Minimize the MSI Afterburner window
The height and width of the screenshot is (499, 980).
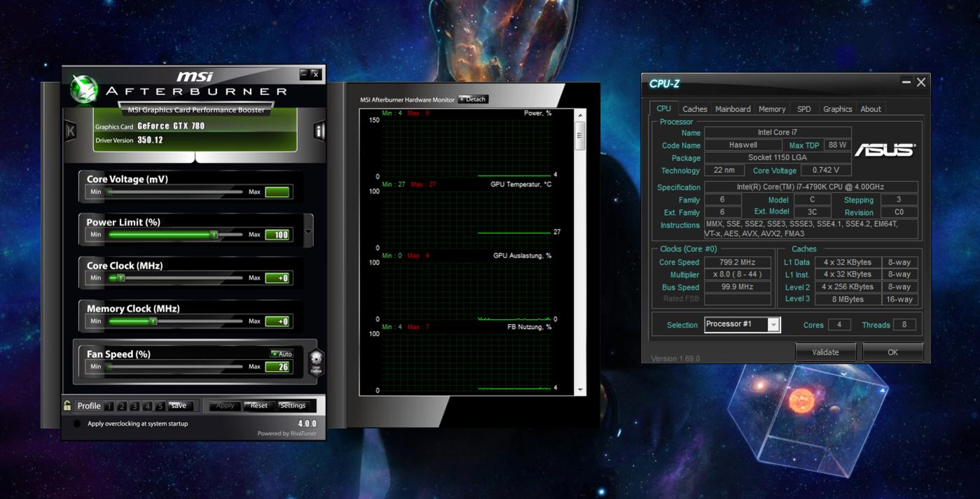pyautogui.click(x=304, y=73)
